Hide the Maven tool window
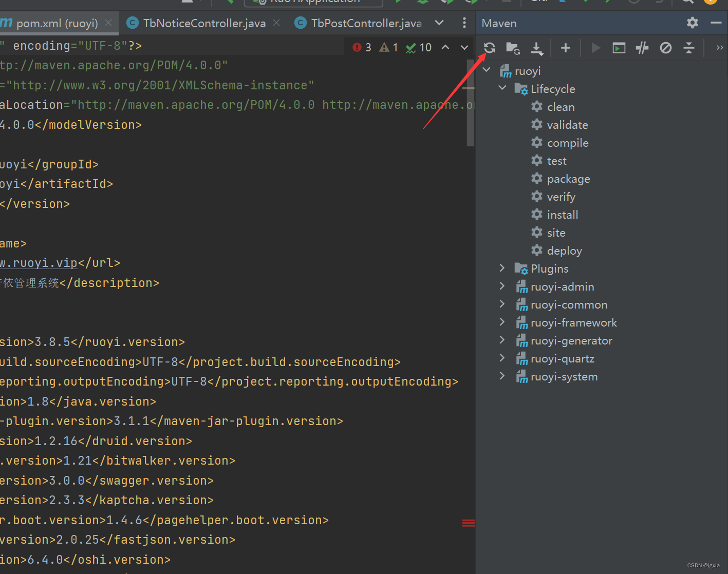Screen dimensions: 728x574 coord(716,23)
